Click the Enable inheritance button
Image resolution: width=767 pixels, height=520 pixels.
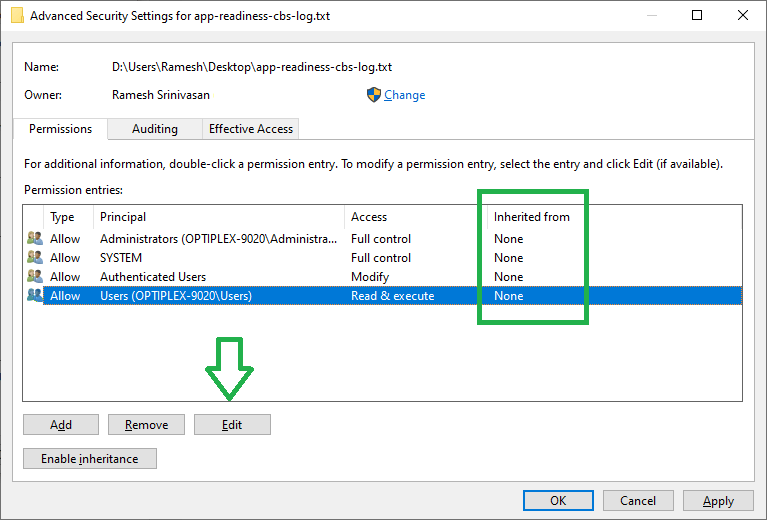click(x=90, y=459)
